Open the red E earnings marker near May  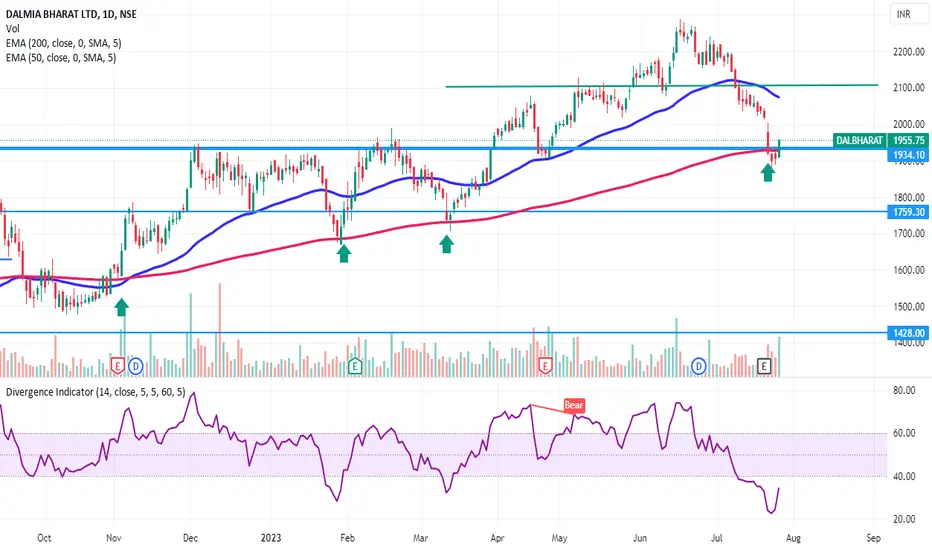pos(545,366)
